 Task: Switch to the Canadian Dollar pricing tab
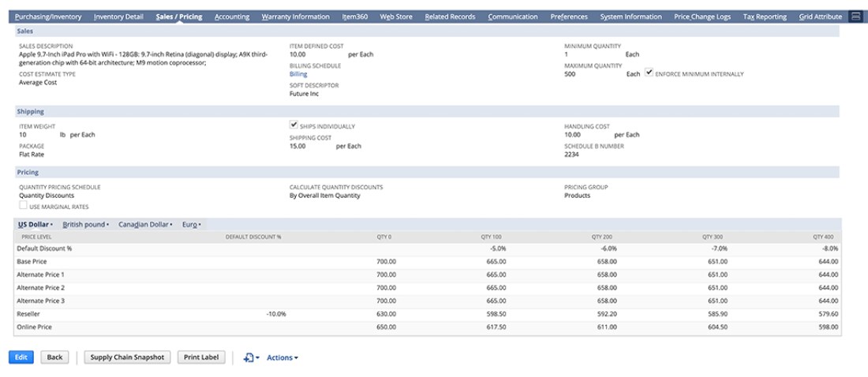click(146, 225)
